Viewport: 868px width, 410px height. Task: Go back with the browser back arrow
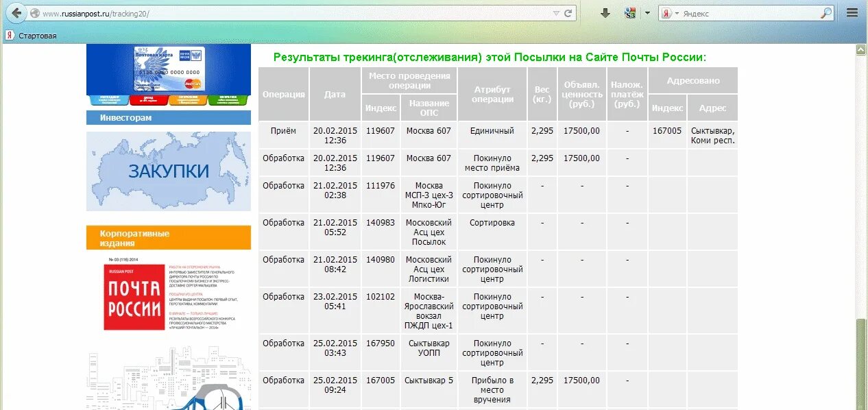point(15,13)
